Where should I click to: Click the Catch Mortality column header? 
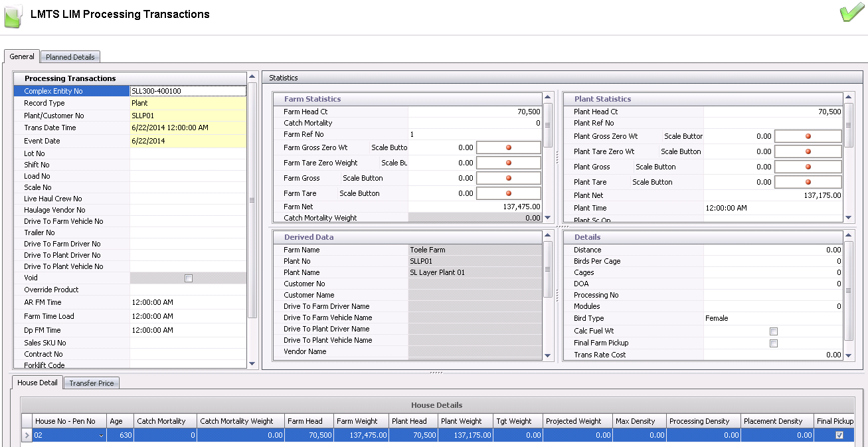[161, 421]
